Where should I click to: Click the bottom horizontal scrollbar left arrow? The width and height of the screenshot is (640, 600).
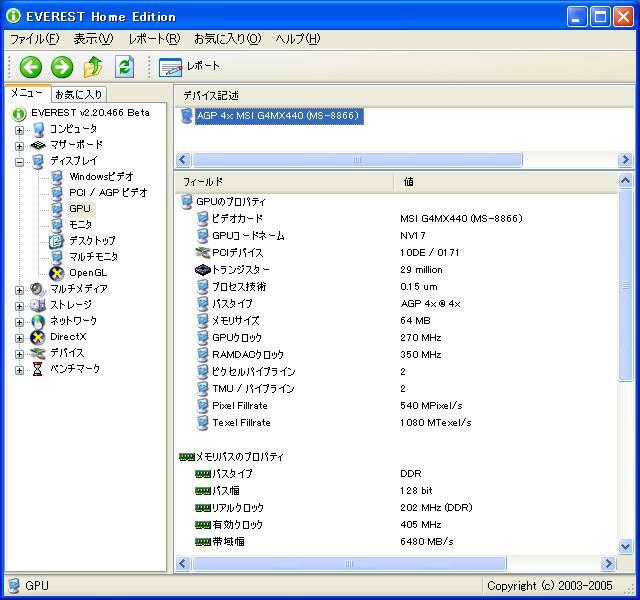[x=182, y=564]
